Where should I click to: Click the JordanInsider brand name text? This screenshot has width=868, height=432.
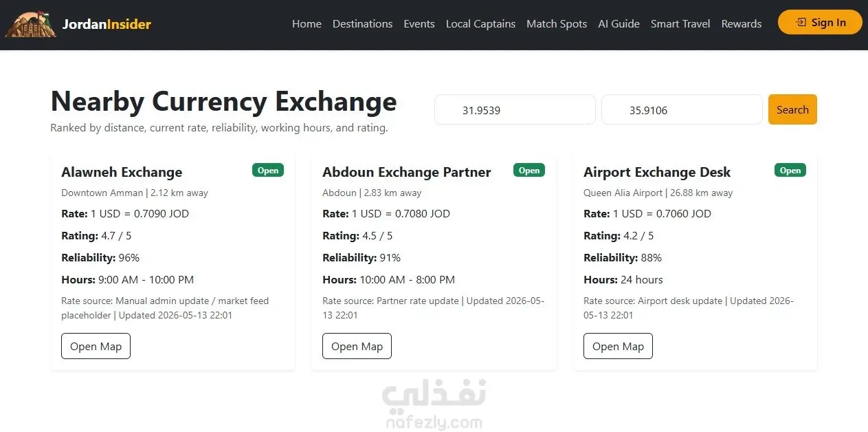107,24
